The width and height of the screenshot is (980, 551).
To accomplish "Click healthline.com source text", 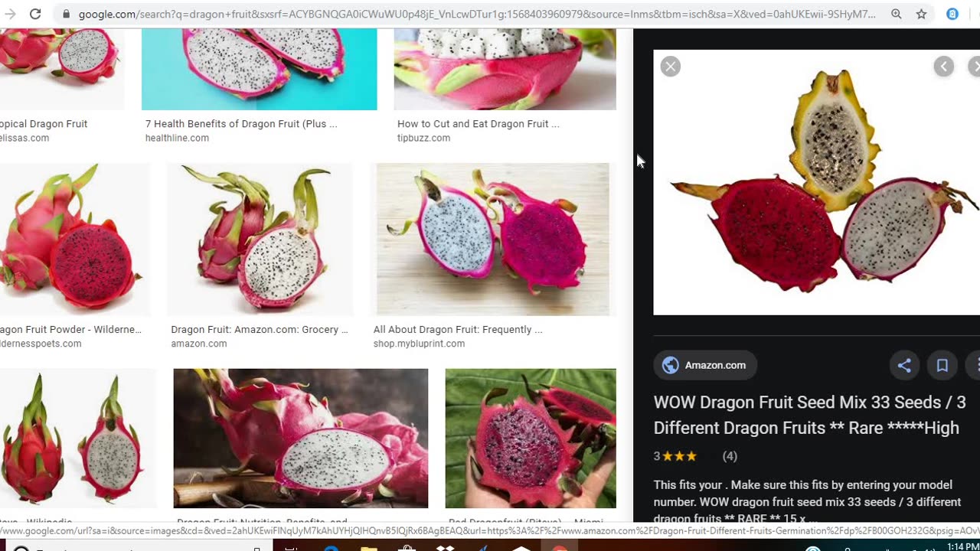I will tap(177, 139).
